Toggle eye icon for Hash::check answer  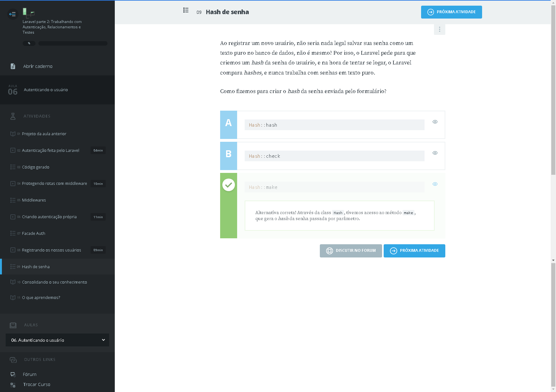[435, 153]
